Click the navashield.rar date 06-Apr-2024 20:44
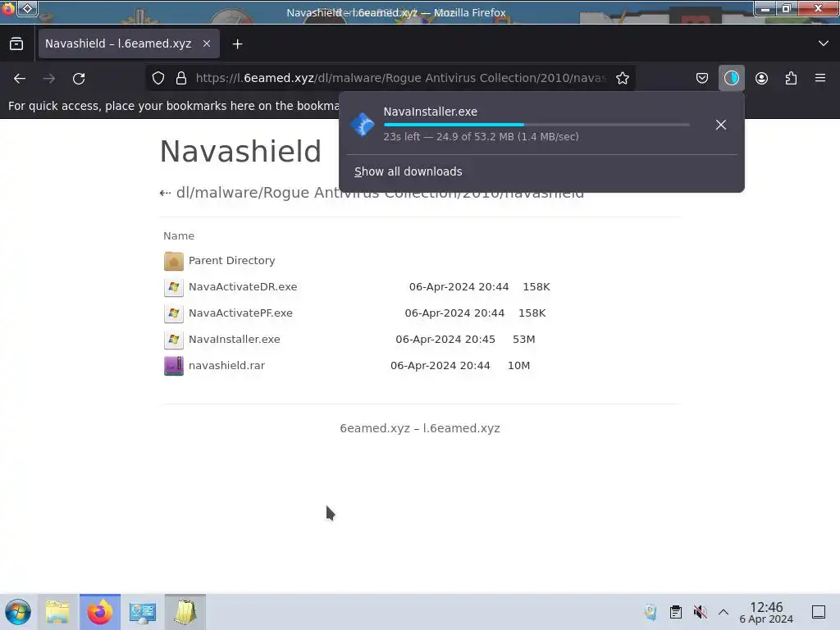The image size is (840, 630). (x=440, y=365)
